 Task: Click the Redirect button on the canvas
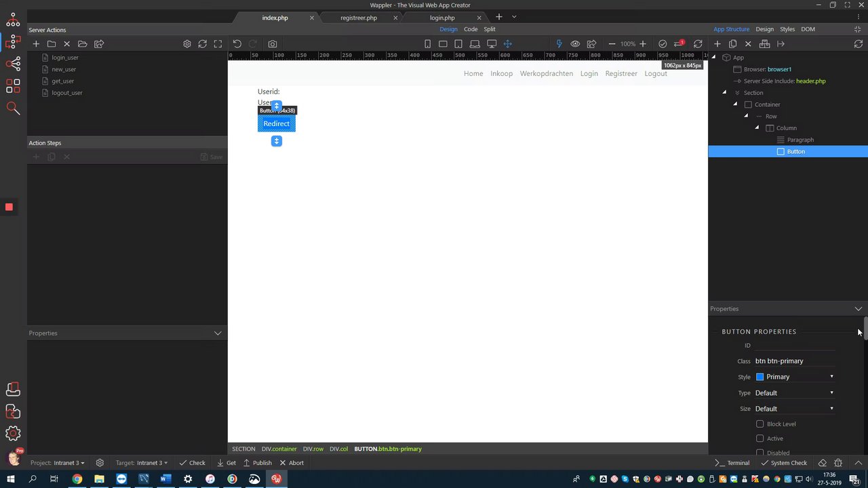[x=277, y=123]
